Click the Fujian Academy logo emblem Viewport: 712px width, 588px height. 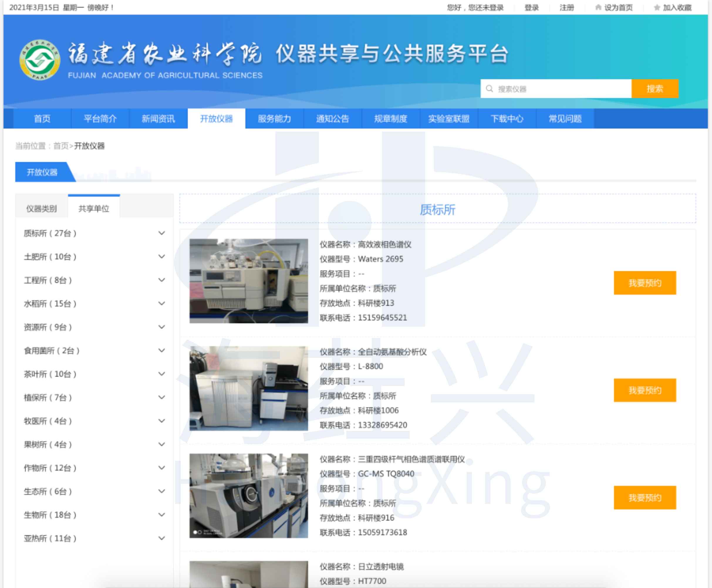click(x=40, y=60)
